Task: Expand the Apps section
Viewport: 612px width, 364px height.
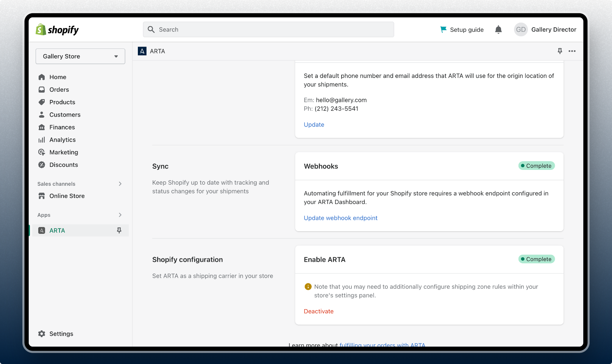Action: click(120, 215)
